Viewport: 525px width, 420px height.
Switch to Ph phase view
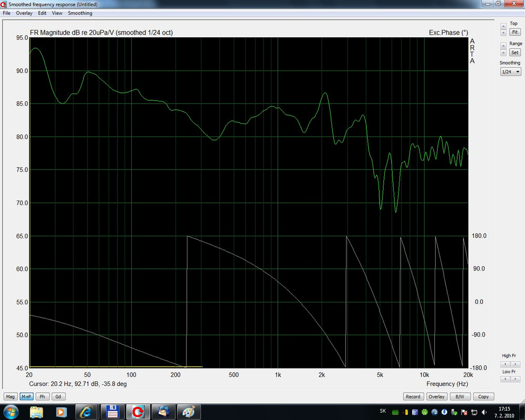[42, 396]
